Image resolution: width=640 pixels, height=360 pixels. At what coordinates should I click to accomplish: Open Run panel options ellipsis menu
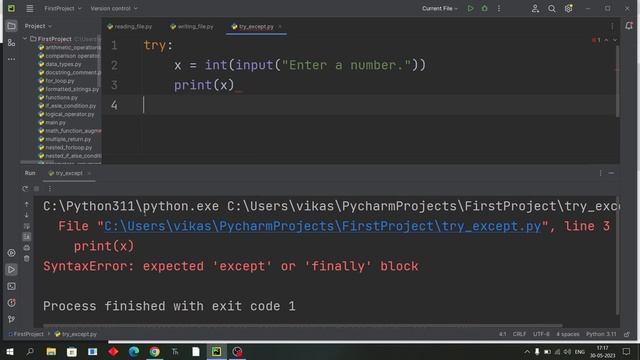click(x=600, y=173)
